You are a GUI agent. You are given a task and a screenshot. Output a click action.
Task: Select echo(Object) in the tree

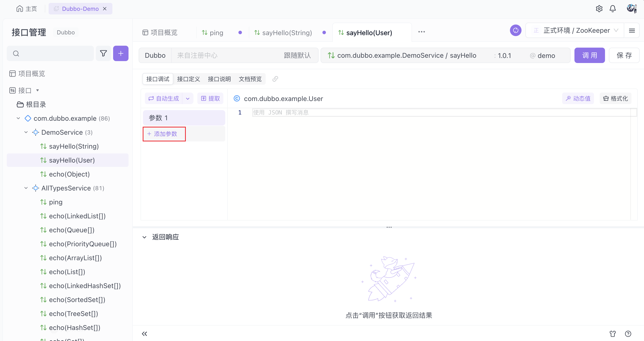69,174
